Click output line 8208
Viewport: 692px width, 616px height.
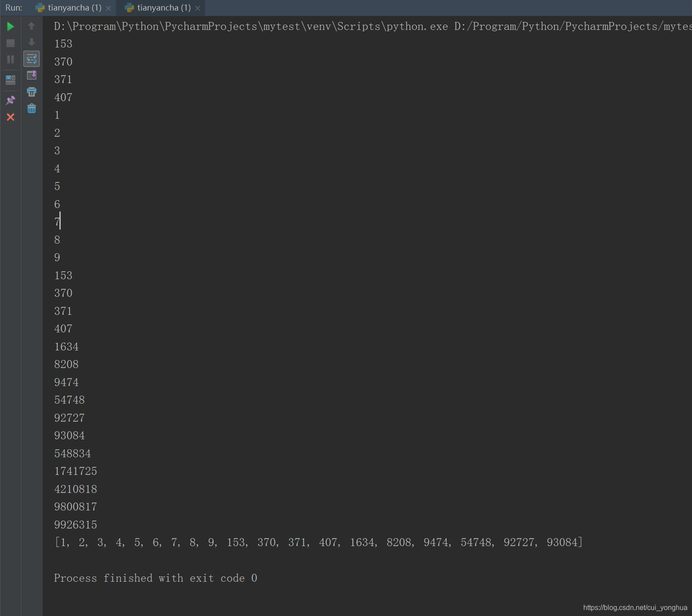pos(66,364)
